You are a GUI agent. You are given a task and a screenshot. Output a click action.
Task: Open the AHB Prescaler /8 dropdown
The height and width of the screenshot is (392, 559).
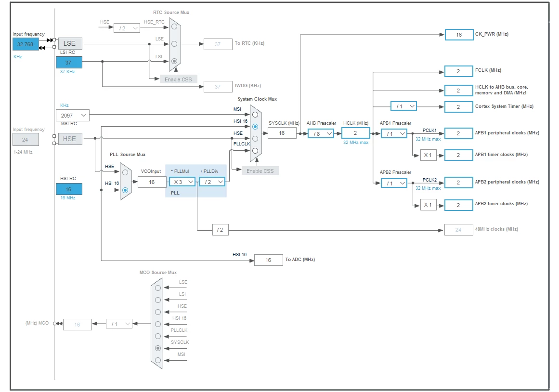click(x=321, y=134)
